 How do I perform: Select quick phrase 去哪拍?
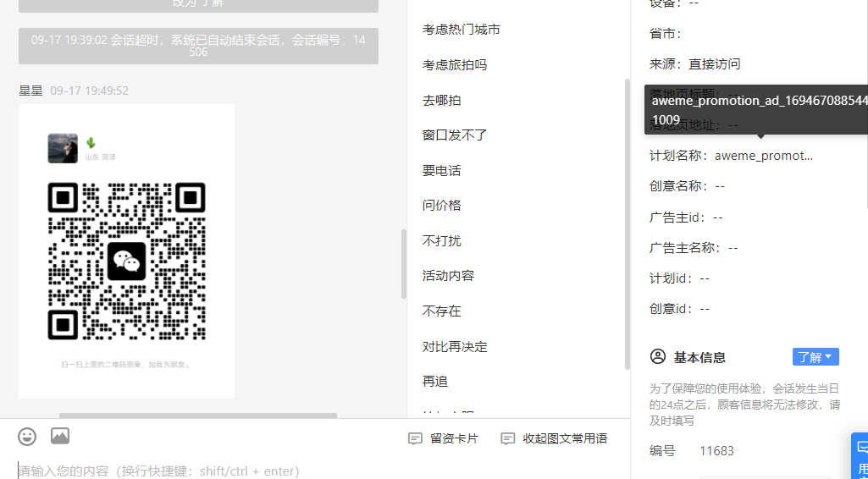(441, 100)
